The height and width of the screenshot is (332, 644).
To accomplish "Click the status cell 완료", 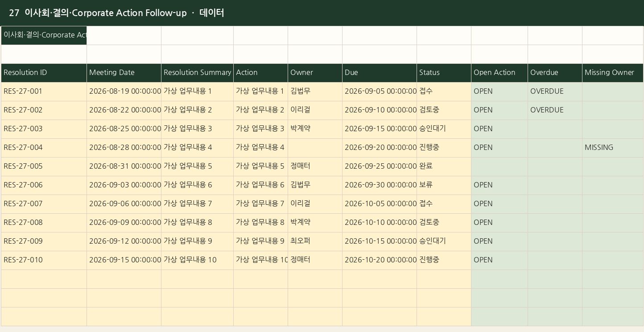I will 444,166.
